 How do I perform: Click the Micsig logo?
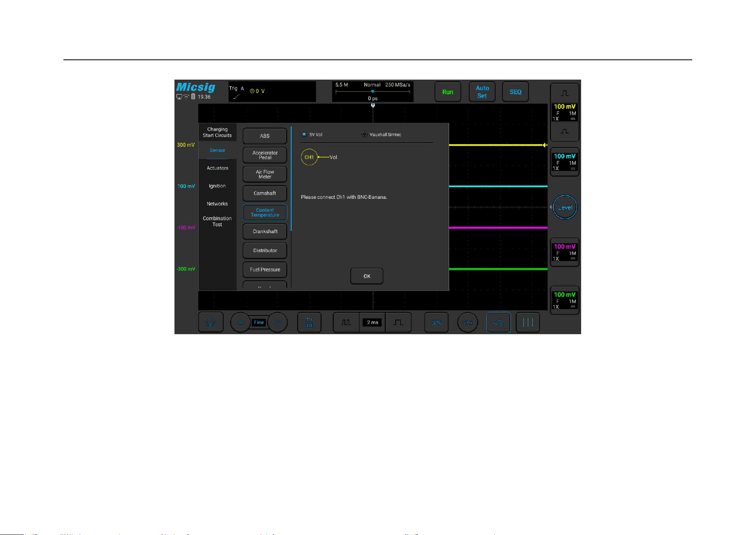coord(195,87)
